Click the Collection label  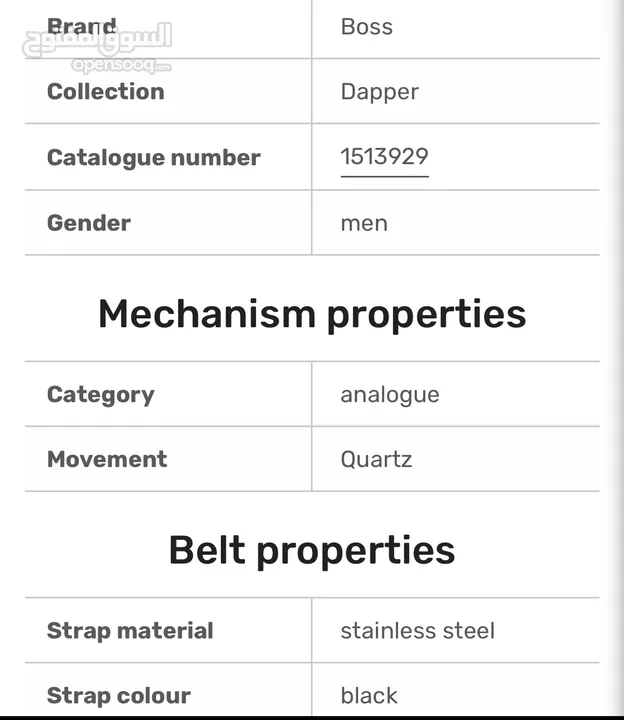(x=106, y=91)
